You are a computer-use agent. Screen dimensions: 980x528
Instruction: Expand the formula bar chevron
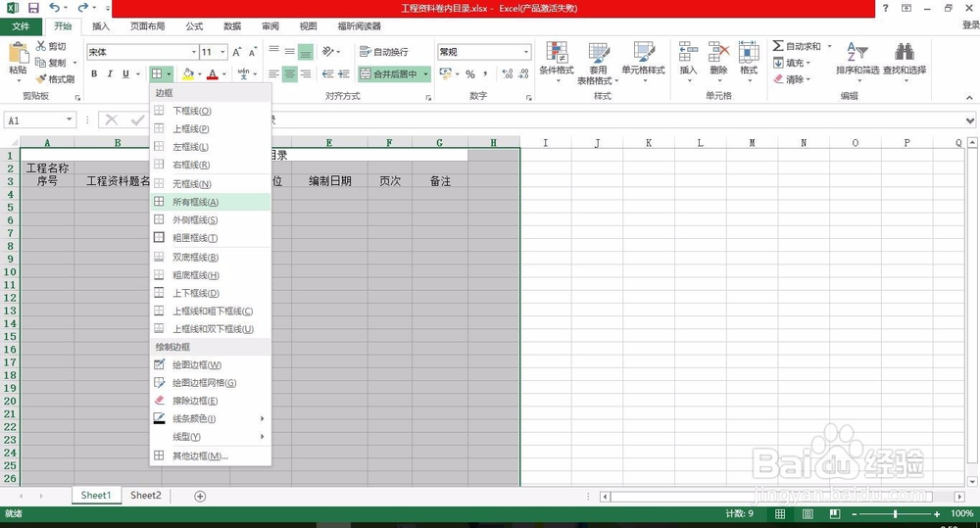969,120
